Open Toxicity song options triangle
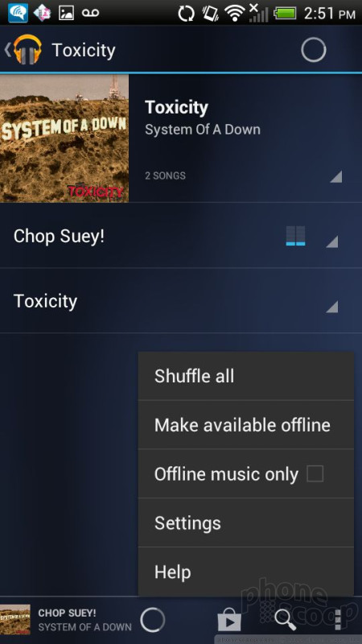362x644 pixels. tap(331, 307)
